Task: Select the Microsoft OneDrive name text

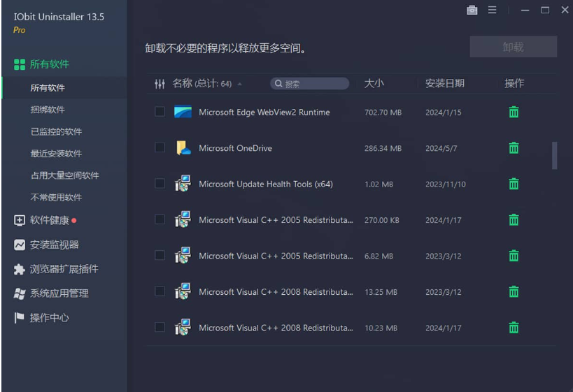Action: point(235,148)
